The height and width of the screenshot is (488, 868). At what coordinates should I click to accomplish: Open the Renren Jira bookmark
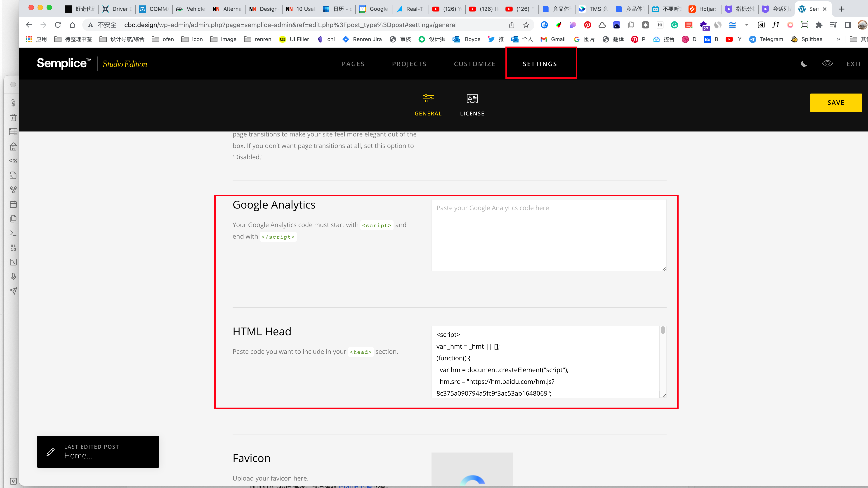click(362, 39)
